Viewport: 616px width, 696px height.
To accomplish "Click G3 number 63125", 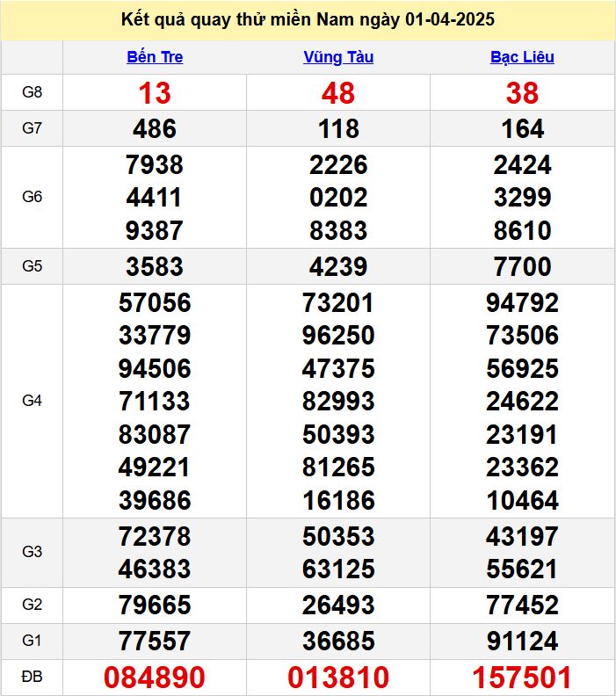I will tap(338, 569).
